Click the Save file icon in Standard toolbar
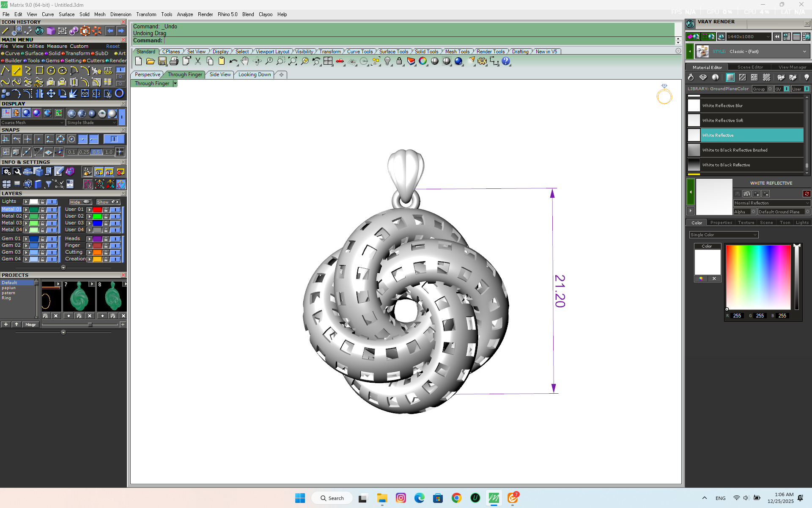The width and height of the screenshot is (812, 508). [x=162, y=61]
